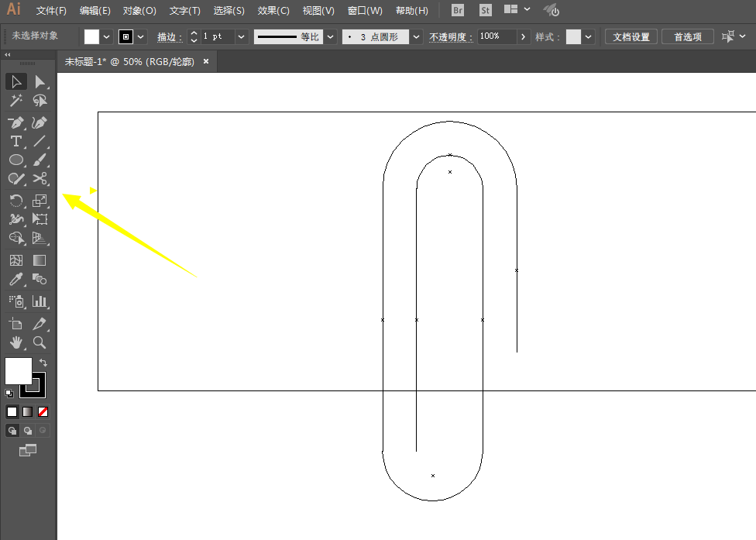Select the Magic Wand tool

pyautogui.click(x=16, y=100)
